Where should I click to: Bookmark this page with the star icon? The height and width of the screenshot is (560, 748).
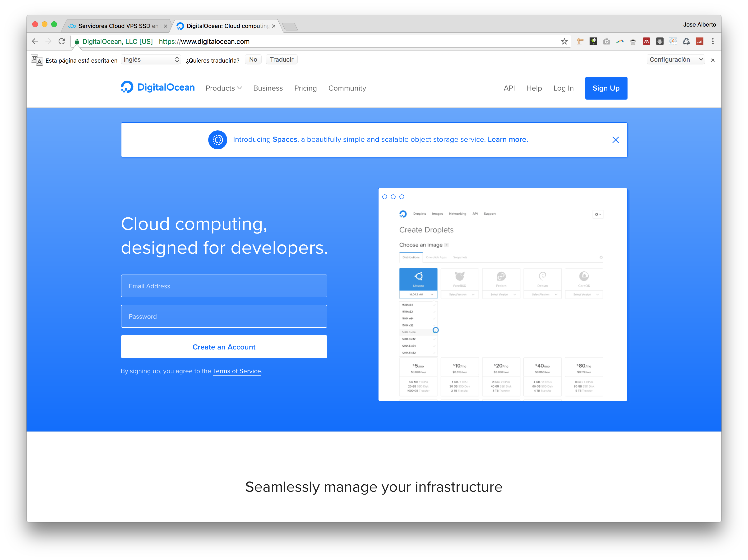(x=564, y=41)
